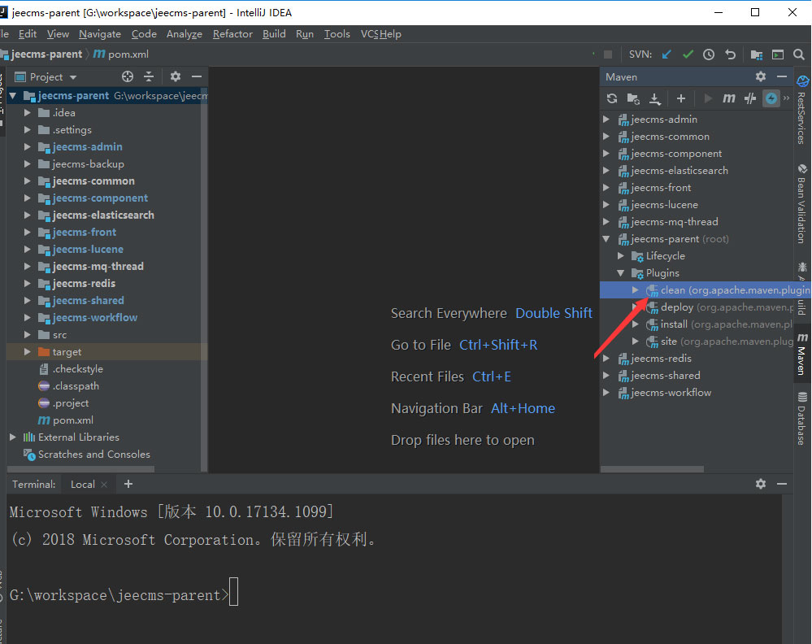The height and width of the screenshot is (644, 812).
Task: Select pom.xml file in the Project tree
Action: pyautogui.click(x=73, y=420)
